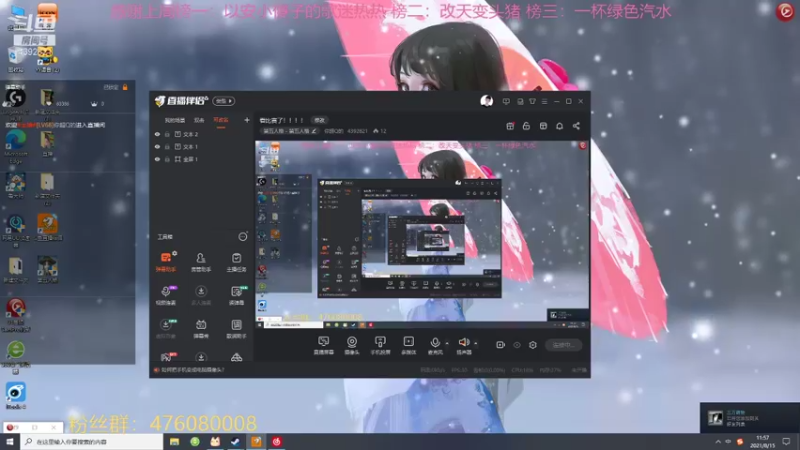Start recording with the record icon
Screen dimensions: 800x450
501,345
